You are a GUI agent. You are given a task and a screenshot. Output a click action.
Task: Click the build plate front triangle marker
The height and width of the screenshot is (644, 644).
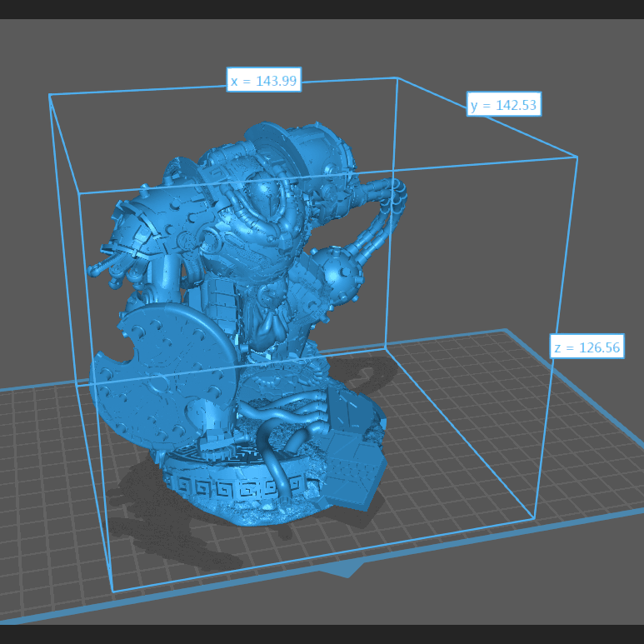click(x=348, y=569)
